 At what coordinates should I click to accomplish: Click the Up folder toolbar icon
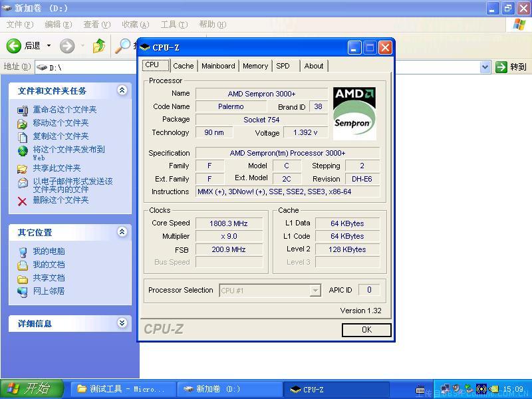99,46
